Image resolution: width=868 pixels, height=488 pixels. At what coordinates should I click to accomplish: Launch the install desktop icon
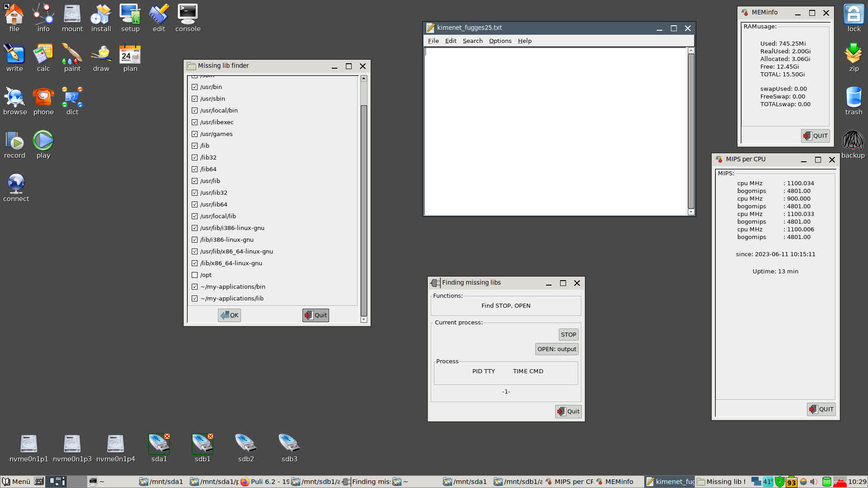pos(101,18)
